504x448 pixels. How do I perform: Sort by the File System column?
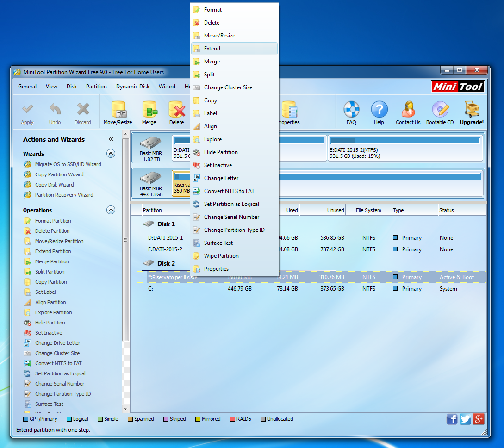(x=369, y=210)
